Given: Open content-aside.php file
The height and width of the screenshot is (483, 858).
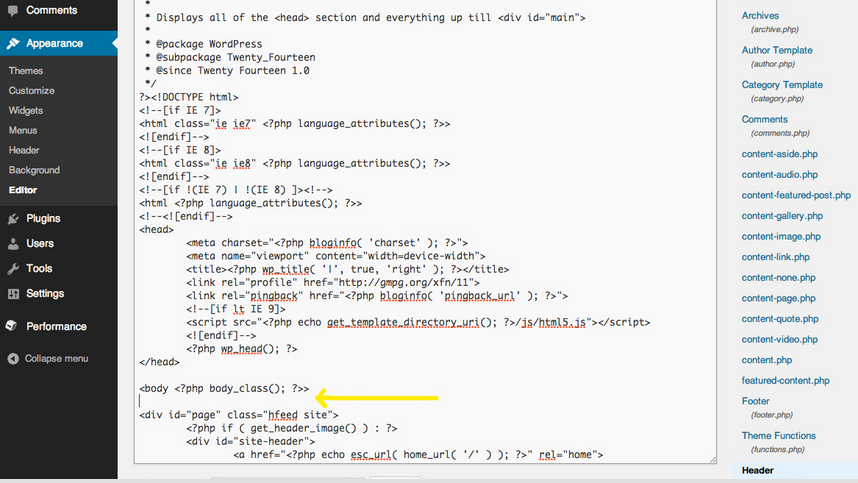Looking at the screenshot, I should pyautogui.click(x=780, y=154).
